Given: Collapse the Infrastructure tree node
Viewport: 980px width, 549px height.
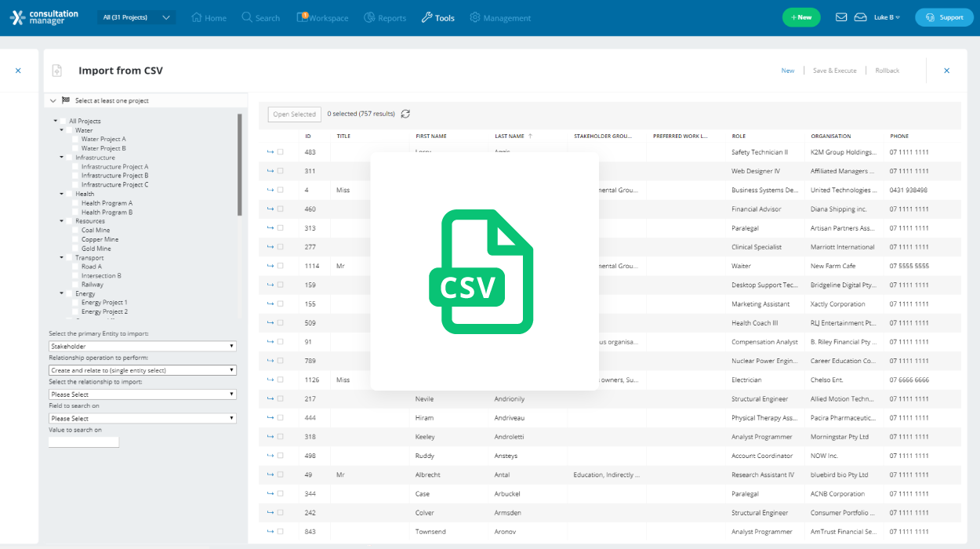Looking at the screenshot, I should [62, 158].
